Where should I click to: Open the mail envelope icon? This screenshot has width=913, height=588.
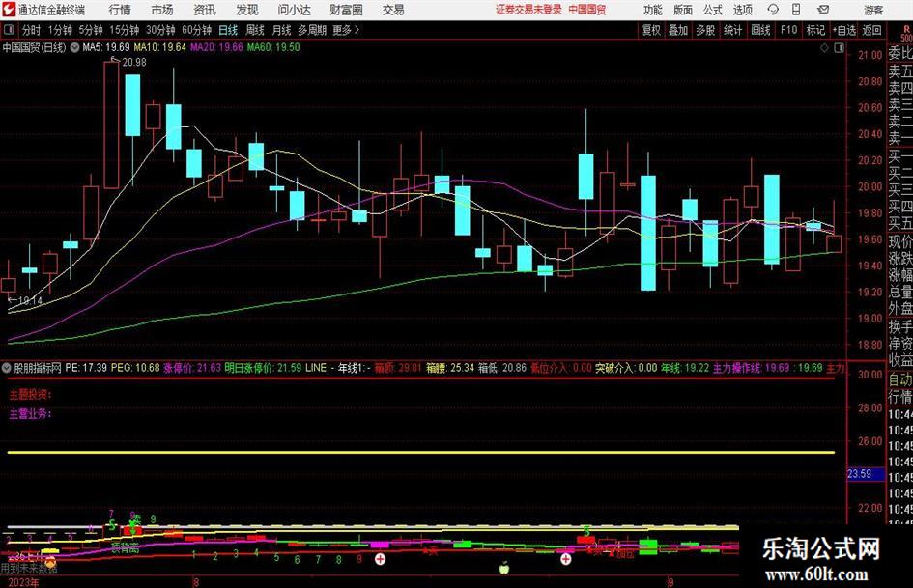823,10
